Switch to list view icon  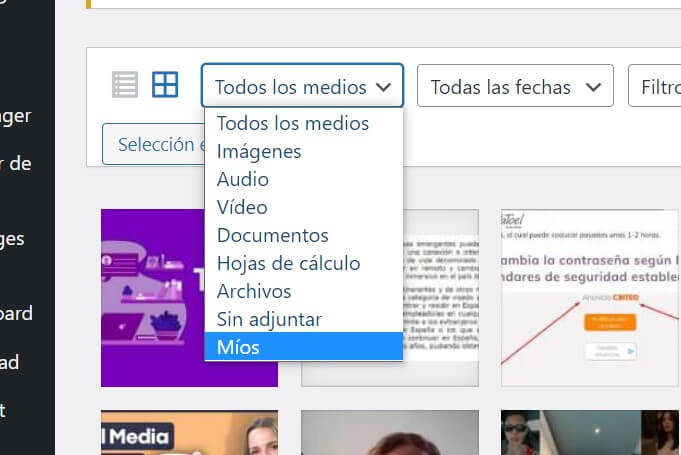[125, 85]
